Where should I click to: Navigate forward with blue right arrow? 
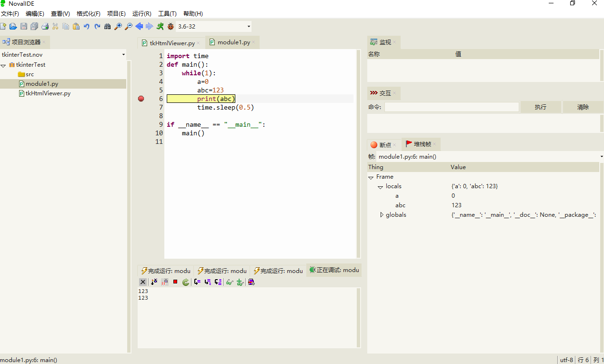tap(150, 26)
